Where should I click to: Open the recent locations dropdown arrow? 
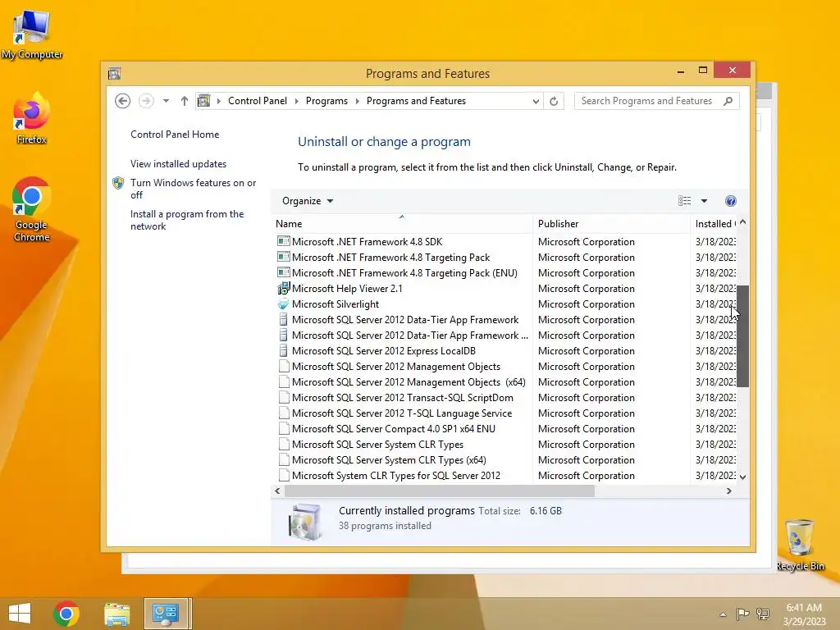(166, 101)
